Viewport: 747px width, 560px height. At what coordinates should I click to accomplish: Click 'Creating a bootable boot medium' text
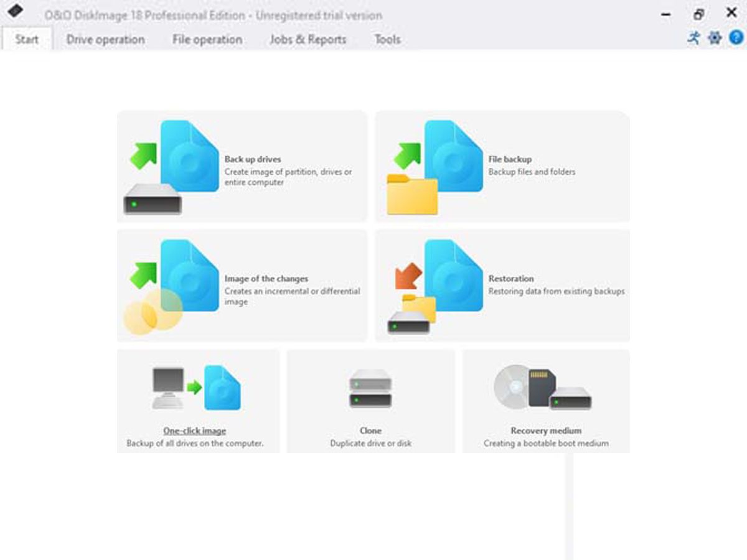tap(546, 444)
